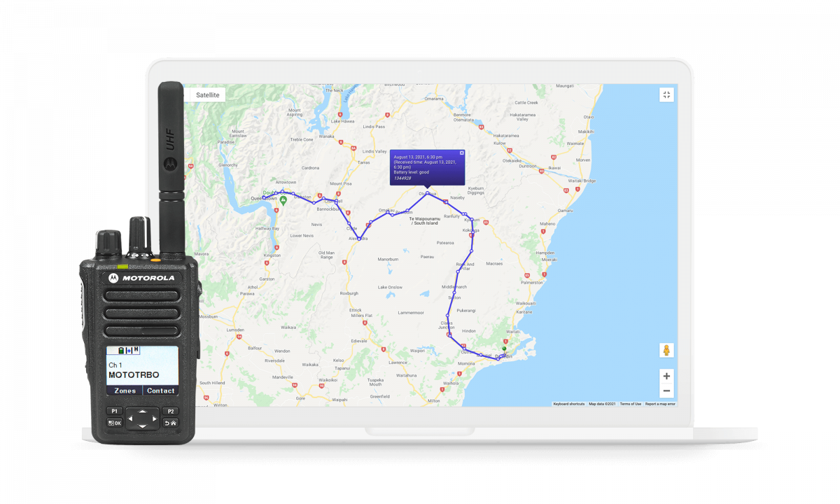
Task: Zoom out of the map
Action: 666,391
